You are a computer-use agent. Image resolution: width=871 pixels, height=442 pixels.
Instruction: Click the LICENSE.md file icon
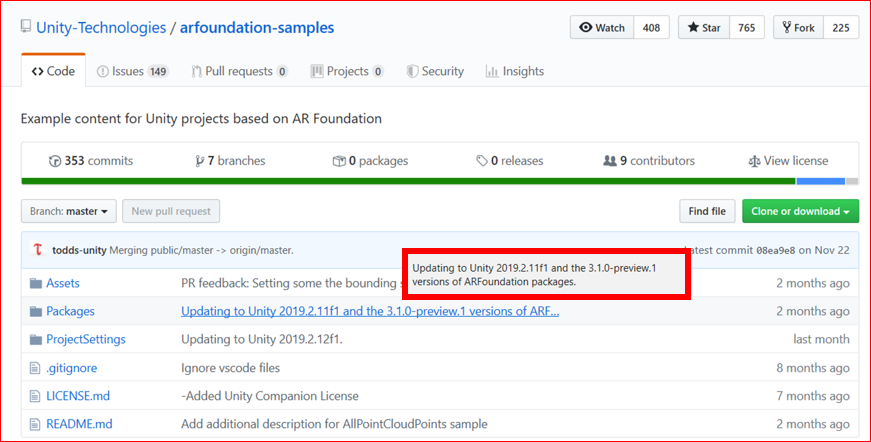coord(36,396)
